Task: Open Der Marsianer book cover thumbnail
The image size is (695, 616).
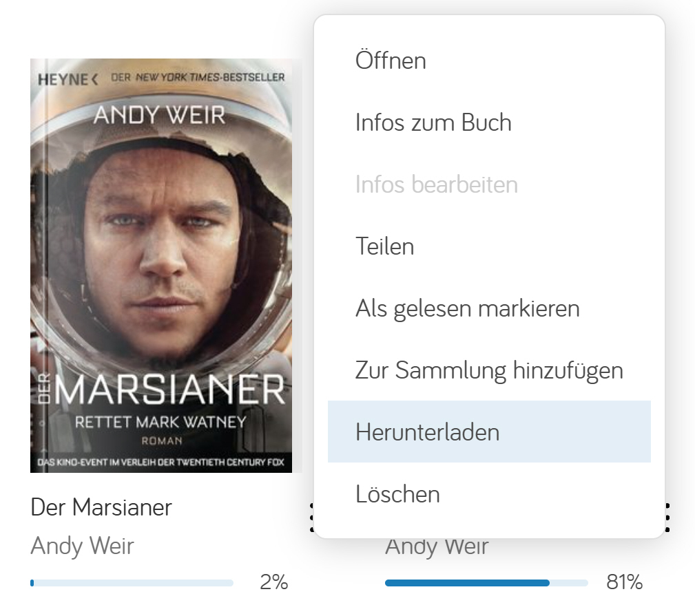Action: coord(161,266)
